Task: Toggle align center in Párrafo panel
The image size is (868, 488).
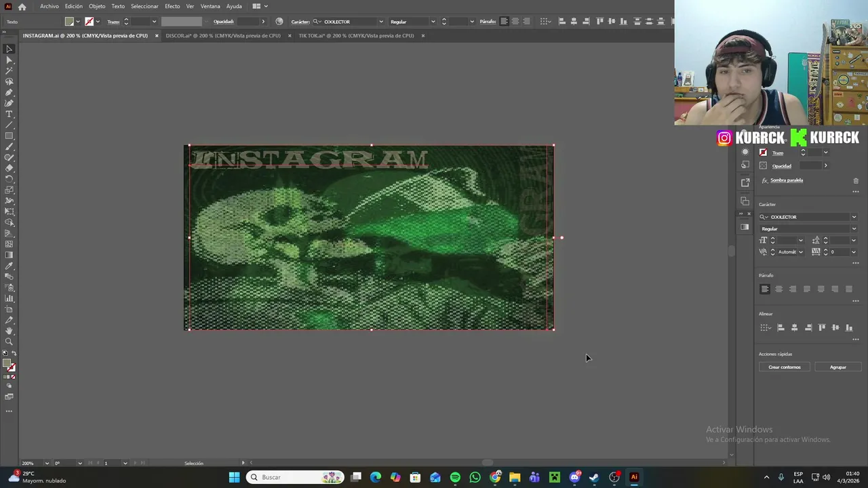Action: pos(778,289)
